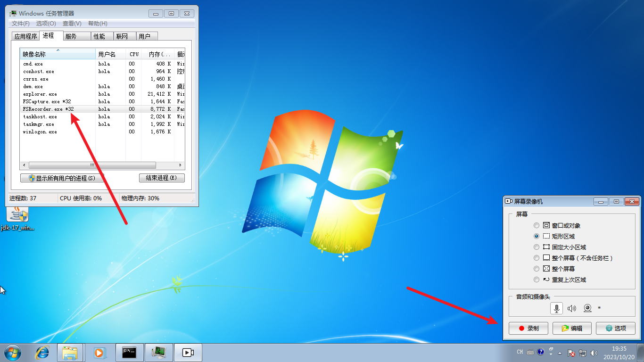Switch to the 性能 tab in Task Manager
This screenshot has width=644, height=362.
[x=101, y=36]
